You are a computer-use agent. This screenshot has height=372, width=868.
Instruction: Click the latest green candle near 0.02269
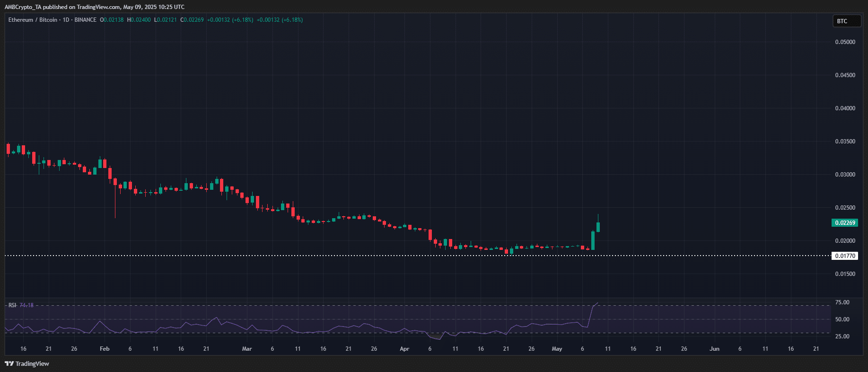[598, 226]
